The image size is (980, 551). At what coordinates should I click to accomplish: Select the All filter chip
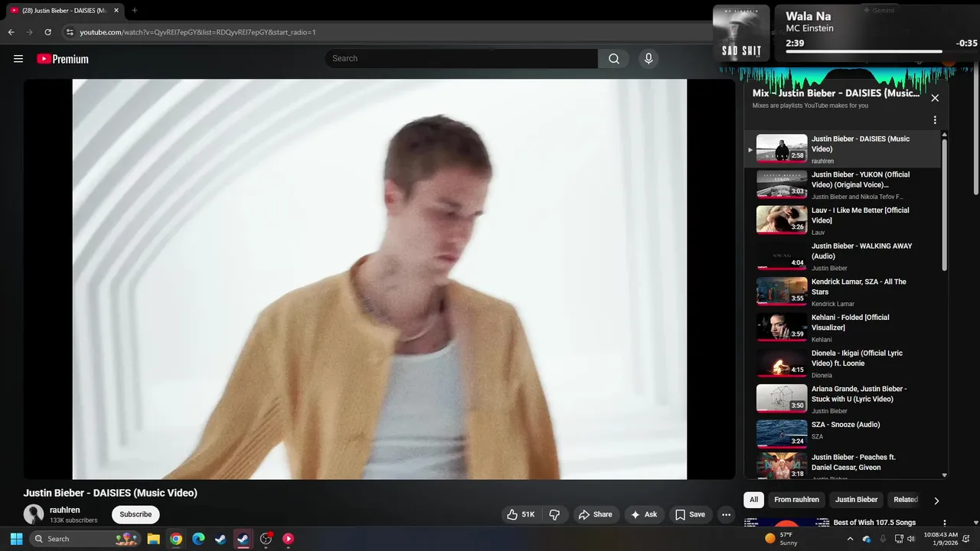pos(753,500)
